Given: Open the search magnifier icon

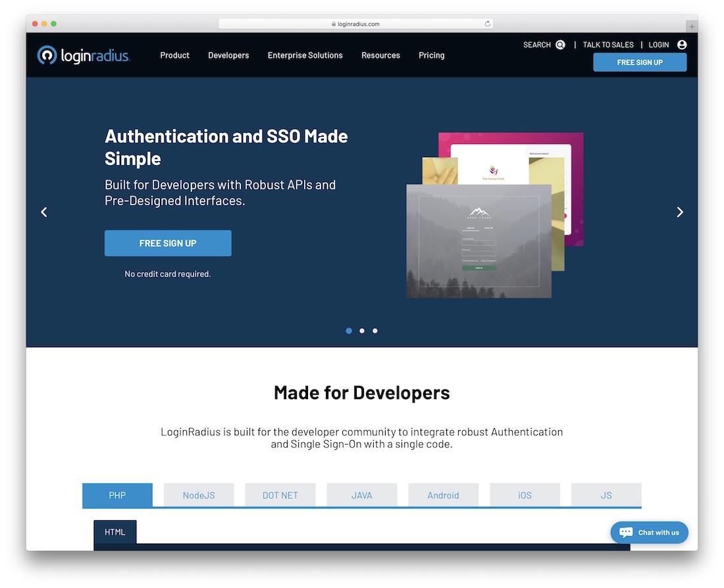Looking at the screenshot, I should pos(560,45).
